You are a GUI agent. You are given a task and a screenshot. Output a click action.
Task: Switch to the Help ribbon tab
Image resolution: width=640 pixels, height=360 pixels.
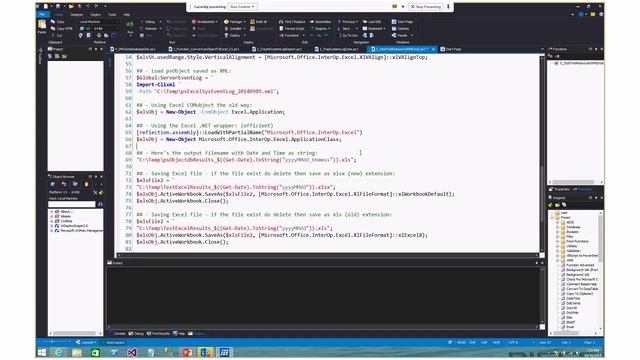[x=127, y=14]
